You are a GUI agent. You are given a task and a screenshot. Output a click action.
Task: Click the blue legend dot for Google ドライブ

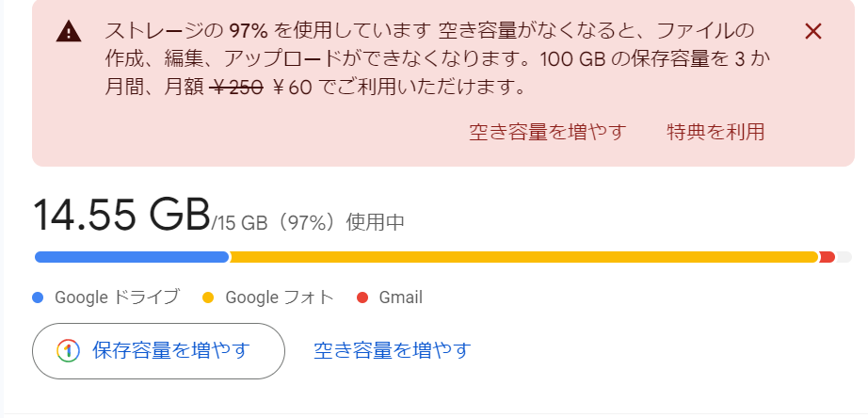pos(39,297)
